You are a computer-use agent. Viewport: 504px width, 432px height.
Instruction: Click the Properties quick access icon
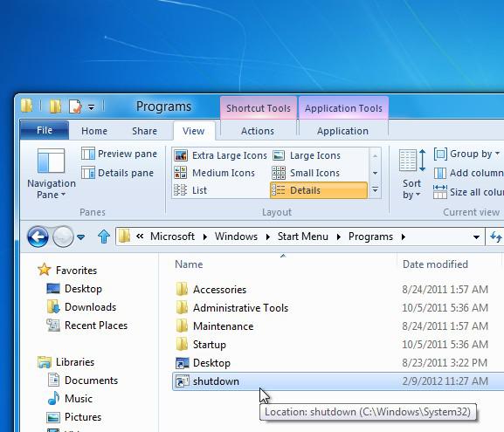(75, 106)
